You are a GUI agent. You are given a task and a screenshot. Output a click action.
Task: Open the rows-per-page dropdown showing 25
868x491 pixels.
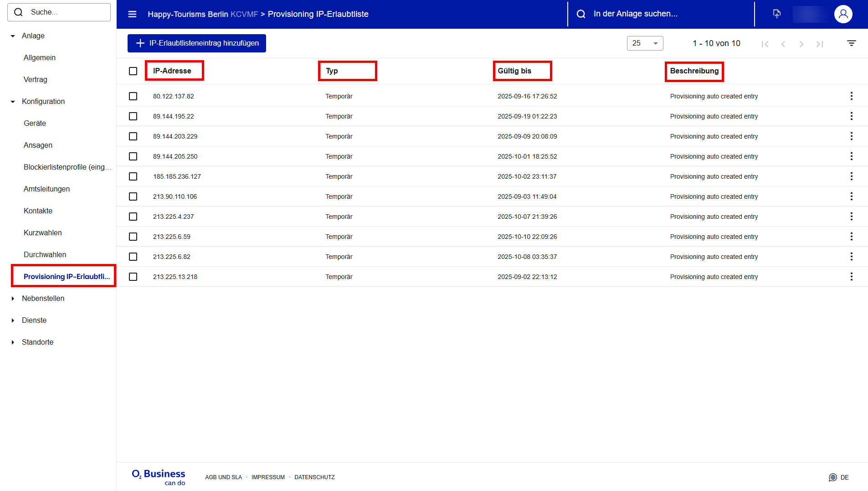[645, 43]
